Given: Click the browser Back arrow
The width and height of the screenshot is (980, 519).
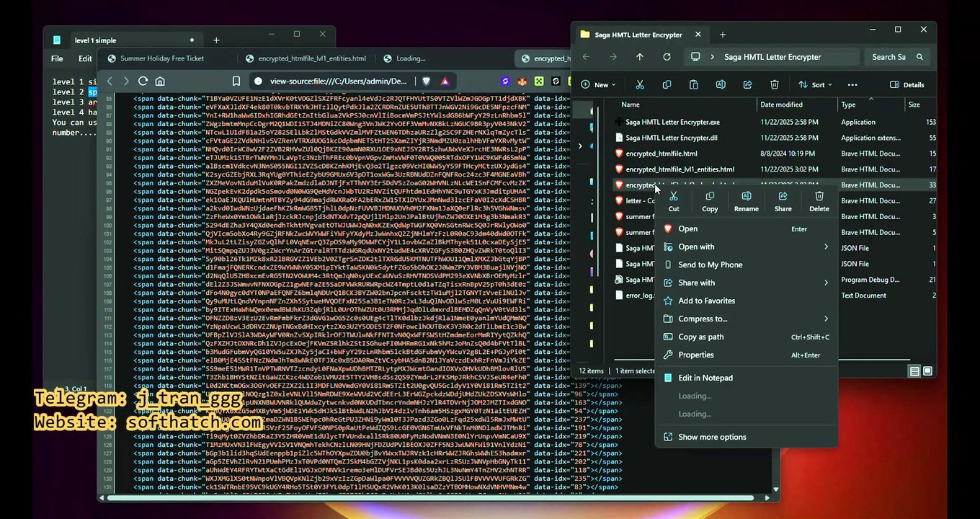Looking at the screenshot, I should [110, 81].
